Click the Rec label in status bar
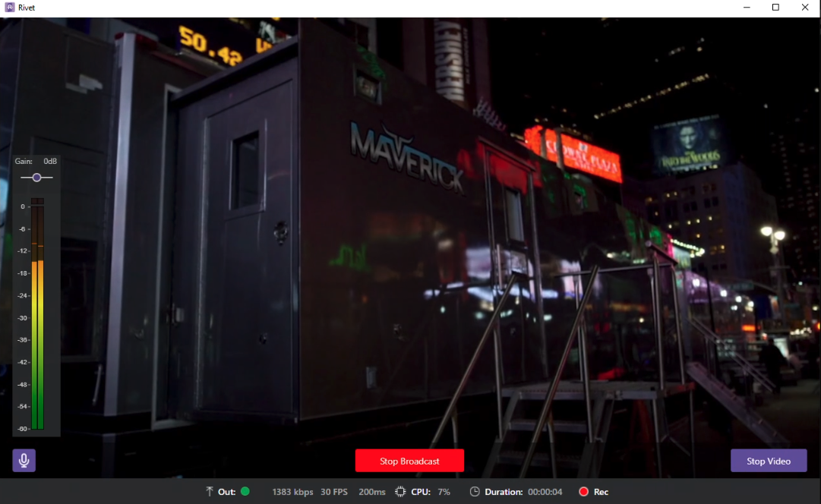This screenshot has width=821, height=504. [x=601, y=492]
